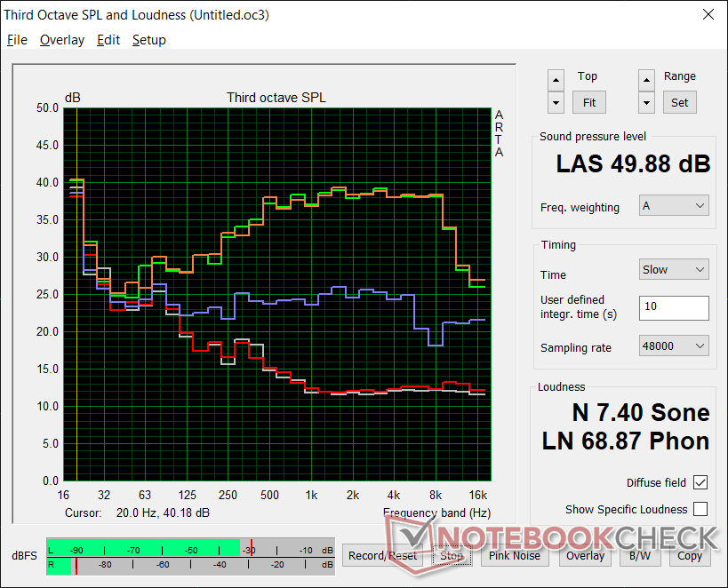Increase the Range with the up arrow
The width and height of the screenshot is (728, 588).
646,81
